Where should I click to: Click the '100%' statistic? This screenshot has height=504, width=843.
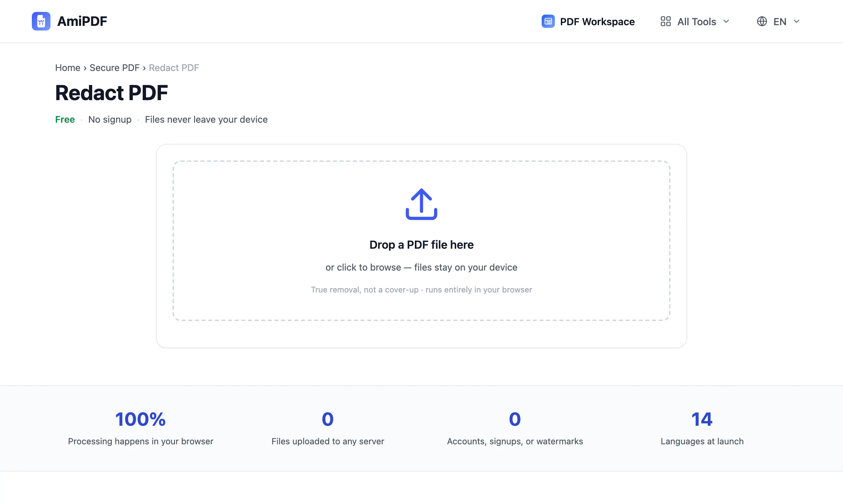click(x=140, y=419)
